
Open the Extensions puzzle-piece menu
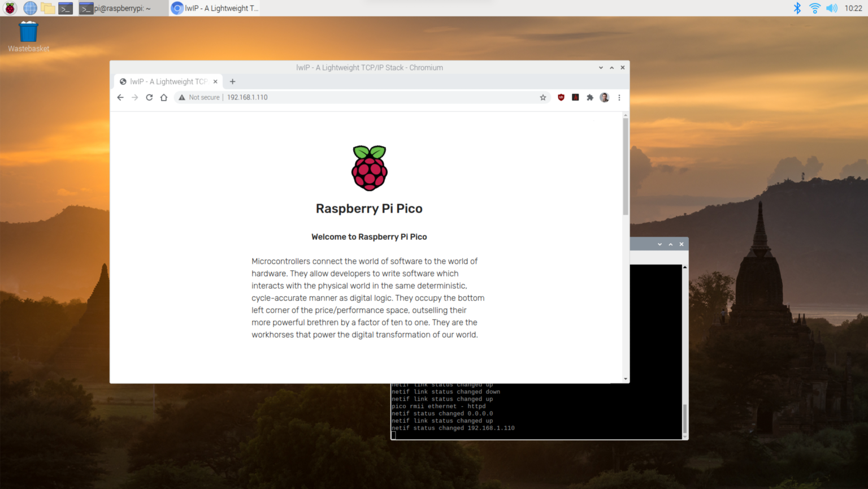click(x=589, y=97)
